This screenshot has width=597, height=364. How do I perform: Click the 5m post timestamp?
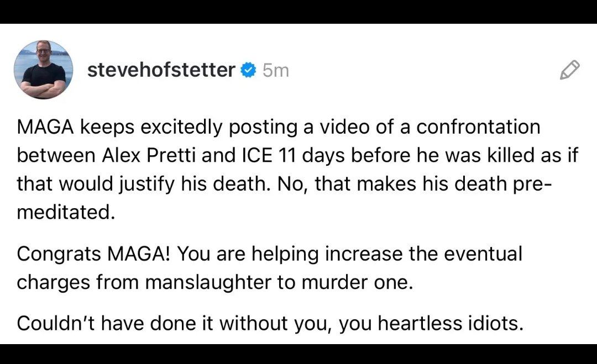[x=276, y=71]
